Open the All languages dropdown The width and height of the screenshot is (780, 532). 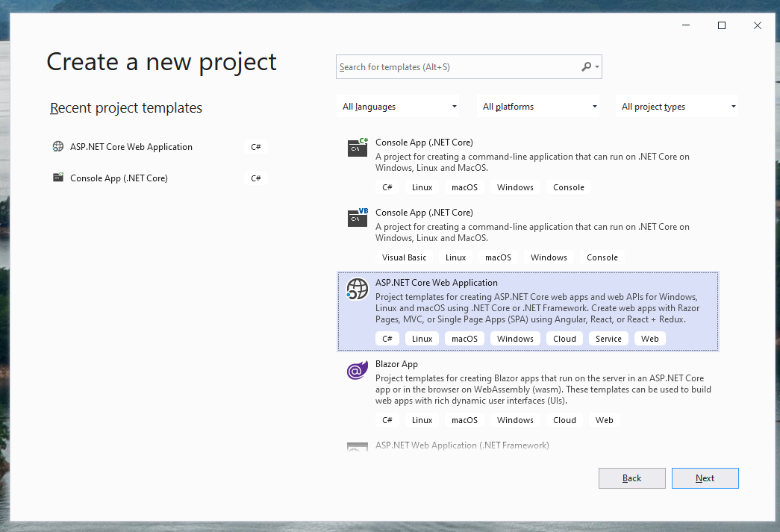(x=400, y=107)
